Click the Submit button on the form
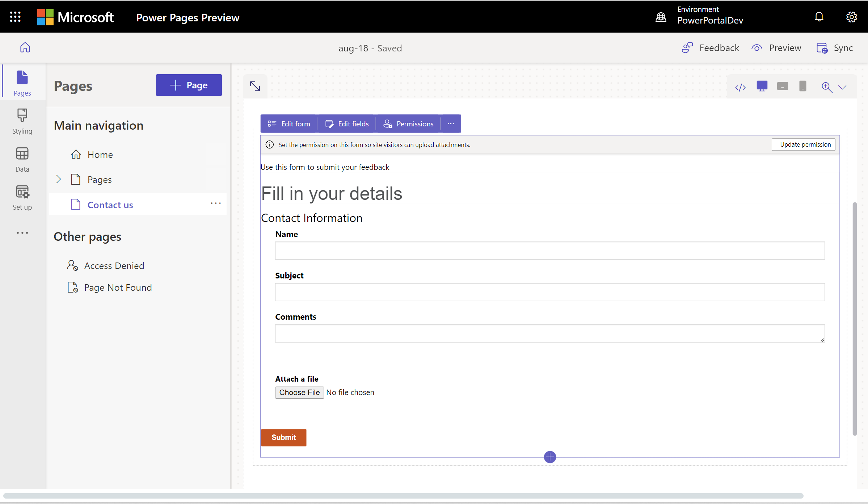Viewport: 868px width, 504px height. (284, 437)
